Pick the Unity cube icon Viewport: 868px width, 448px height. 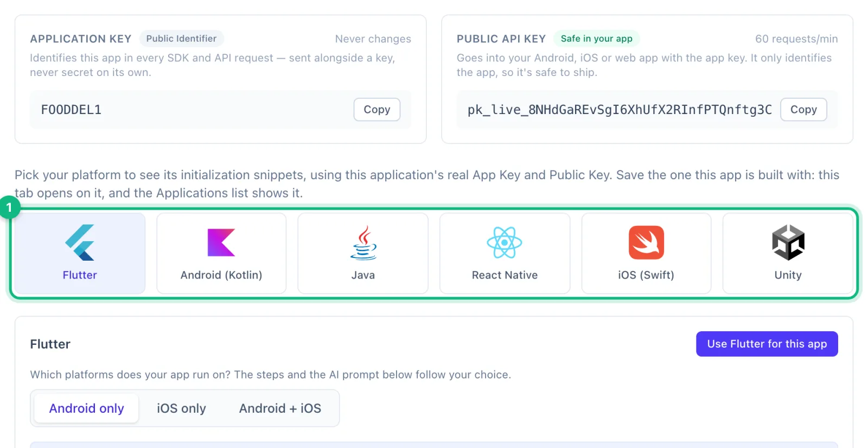pos(788,243)
